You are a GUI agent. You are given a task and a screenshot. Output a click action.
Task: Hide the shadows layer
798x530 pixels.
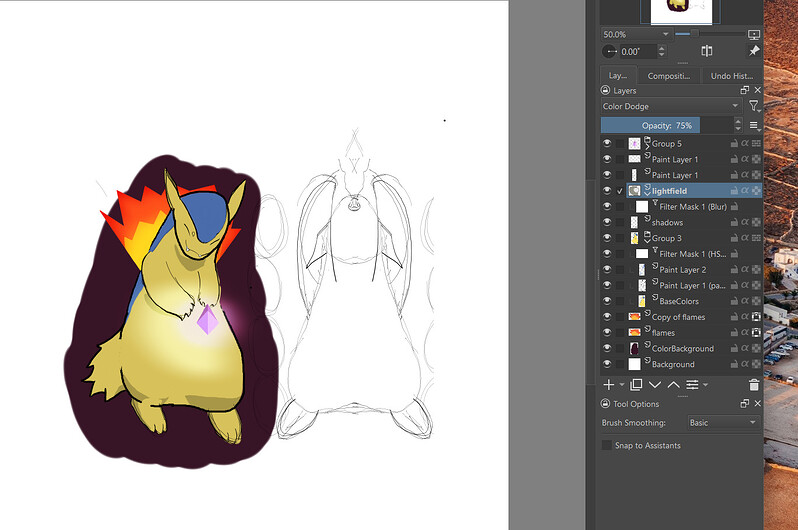607,222
